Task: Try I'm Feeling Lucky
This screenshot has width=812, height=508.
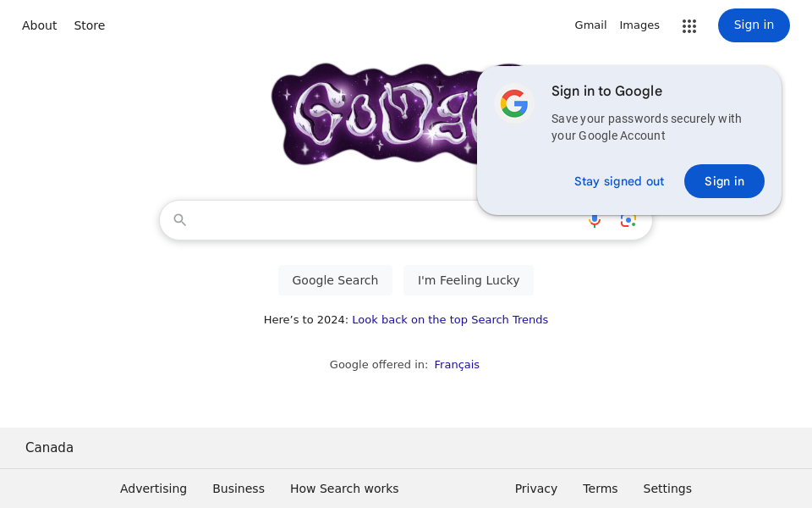Action: click(x=468, y=280)
